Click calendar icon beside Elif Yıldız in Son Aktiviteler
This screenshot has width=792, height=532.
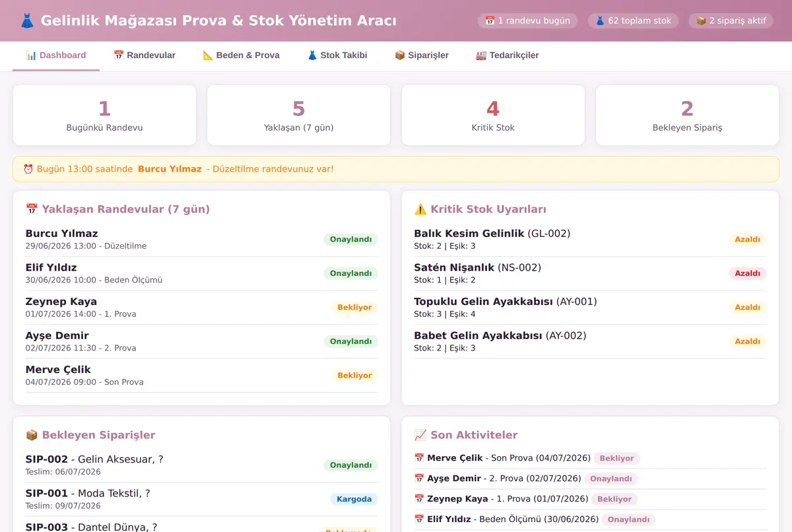(419, 519)
